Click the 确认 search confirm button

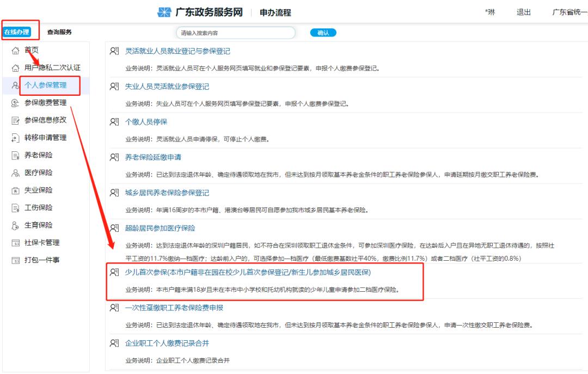point(323,32)
